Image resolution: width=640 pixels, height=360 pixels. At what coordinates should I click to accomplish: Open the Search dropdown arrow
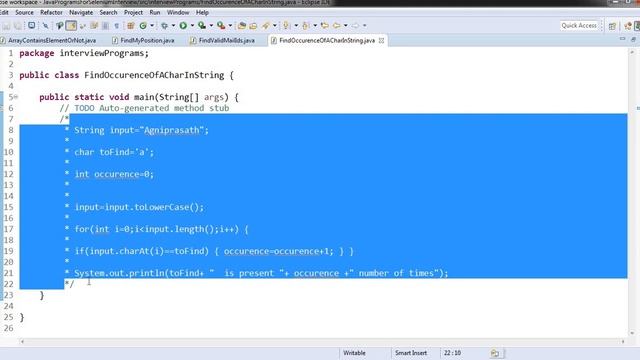275,26
